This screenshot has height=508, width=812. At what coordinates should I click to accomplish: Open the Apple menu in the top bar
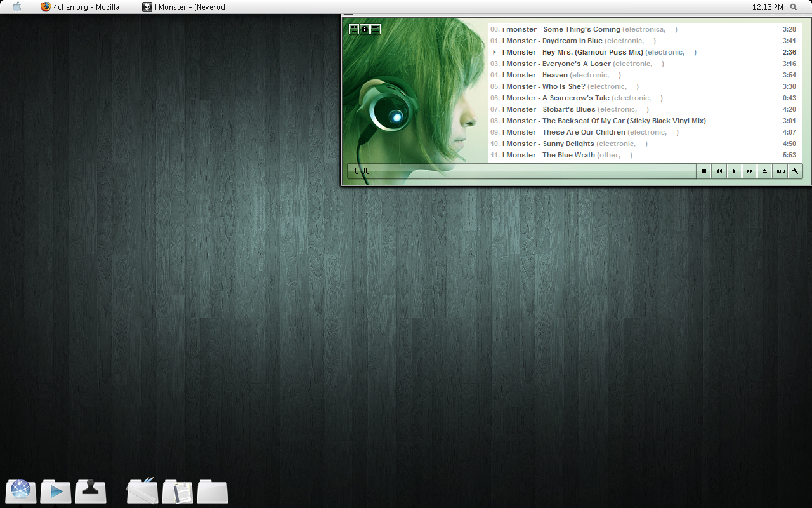pyautogui.click(x=17, y=7)
